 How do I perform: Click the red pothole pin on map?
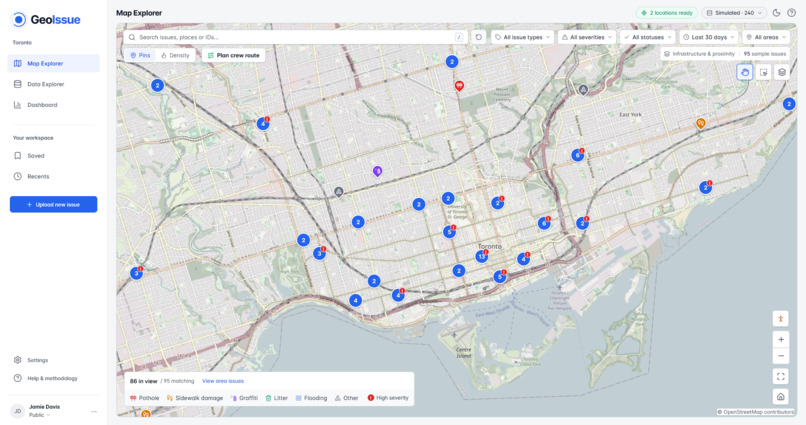pos(459,85)
